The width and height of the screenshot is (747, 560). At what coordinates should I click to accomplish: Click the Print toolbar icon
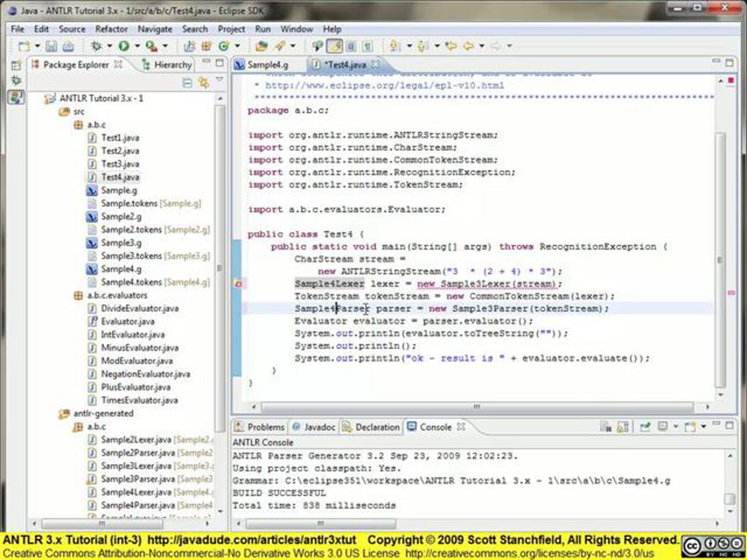(68, 46)
